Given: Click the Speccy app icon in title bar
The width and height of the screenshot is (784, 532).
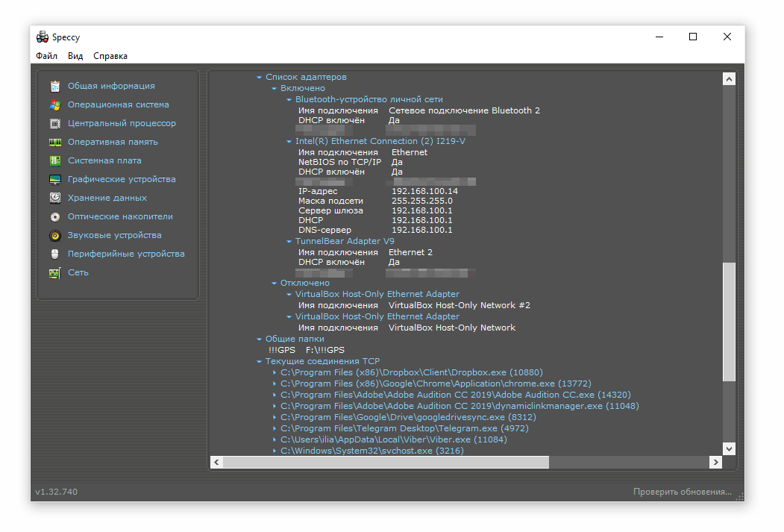Looking at the screenshot, I should pos(43,37).
